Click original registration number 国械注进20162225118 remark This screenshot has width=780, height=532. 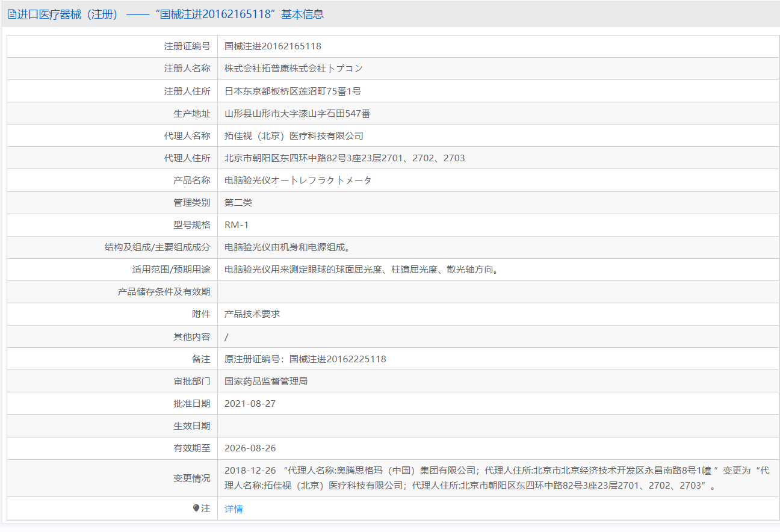coord(305,359)
